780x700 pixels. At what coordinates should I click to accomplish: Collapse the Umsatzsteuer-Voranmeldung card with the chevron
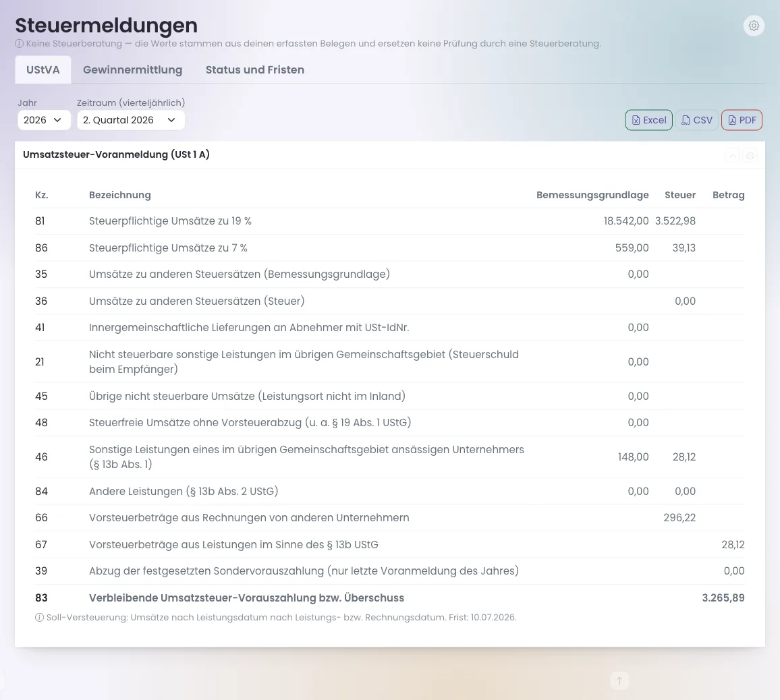[733, 156]
